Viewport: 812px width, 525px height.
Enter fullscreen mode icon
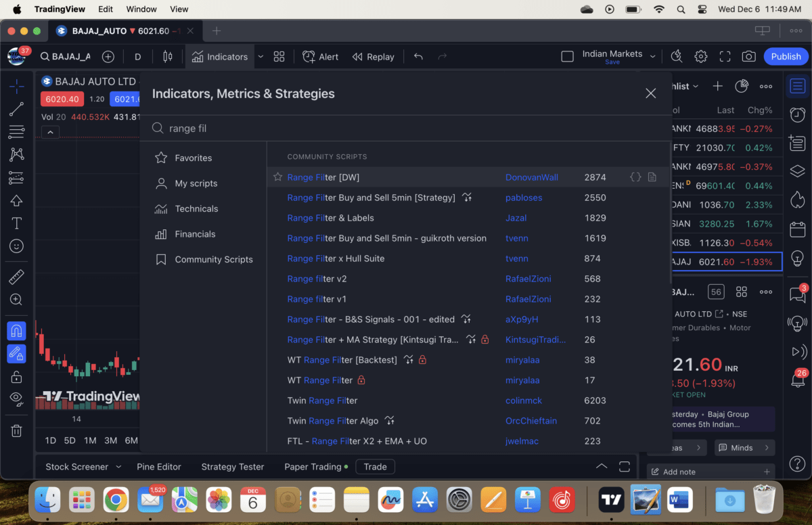coord(725,57)
